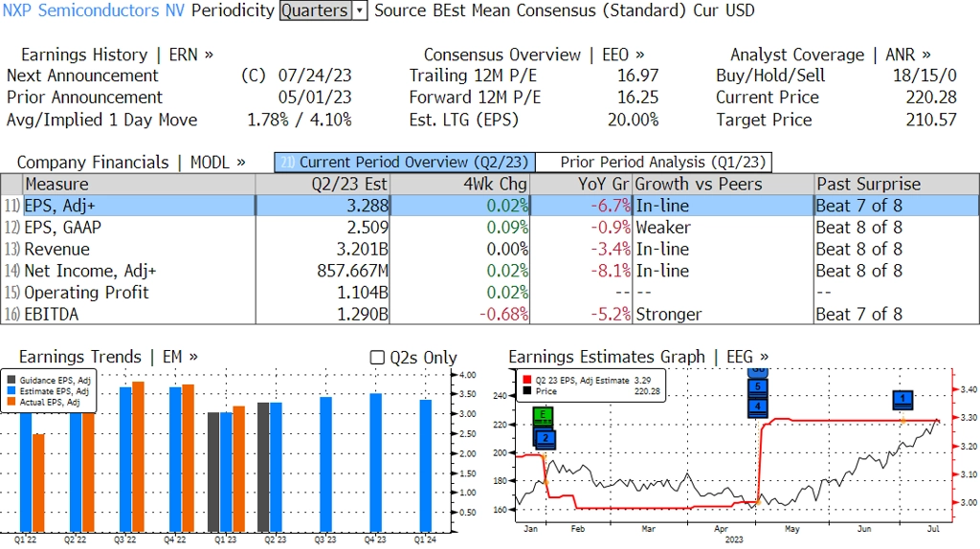
Task: Click Prior Announcement date 05/01/23
Action: pyautogui.click(x=314, y=98)
